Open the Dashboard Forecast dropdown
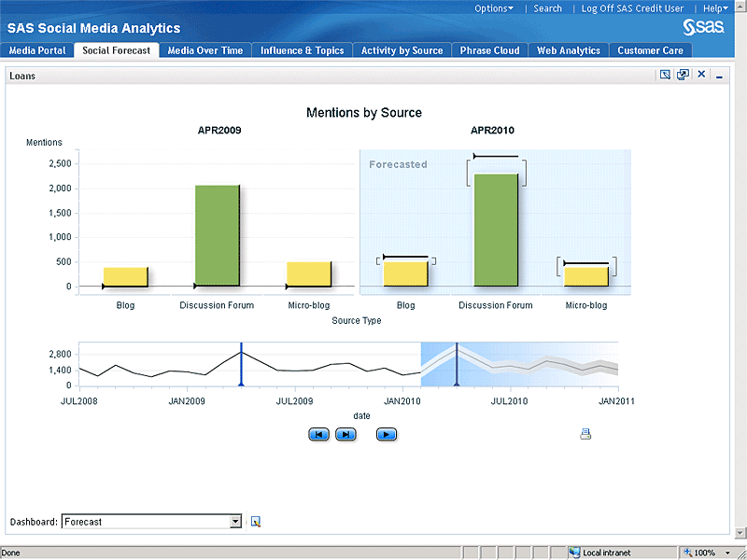Image resolution: width=747 pixels, height=560 pixels. pyautogui.click(x=236, y=522)
